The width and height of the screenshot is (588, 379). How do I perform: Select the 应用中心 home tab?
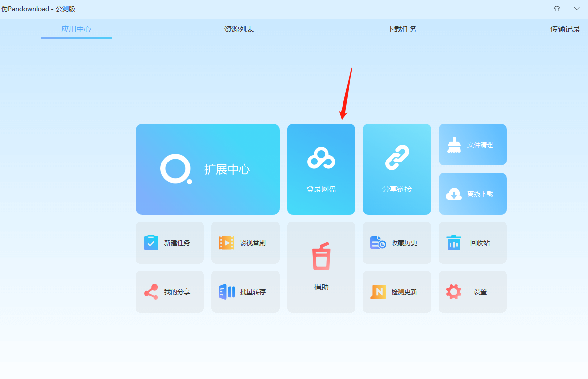pos(76,29)
